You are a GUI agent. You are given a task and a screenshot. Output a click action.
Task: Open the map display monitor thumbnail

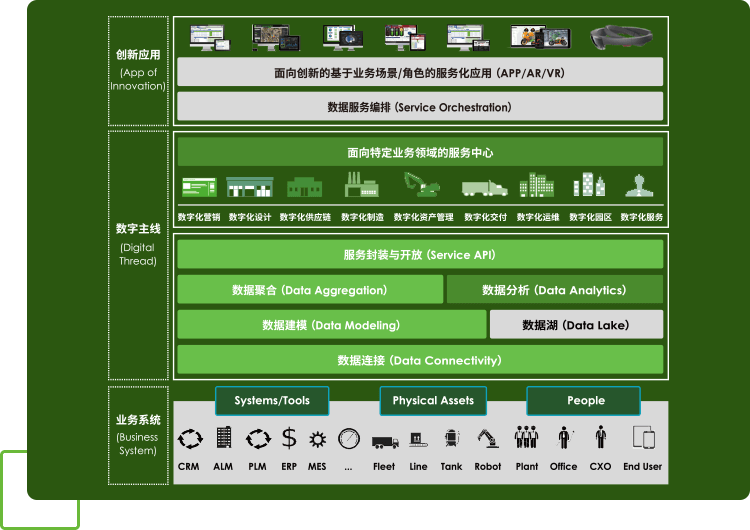[276, 38]
